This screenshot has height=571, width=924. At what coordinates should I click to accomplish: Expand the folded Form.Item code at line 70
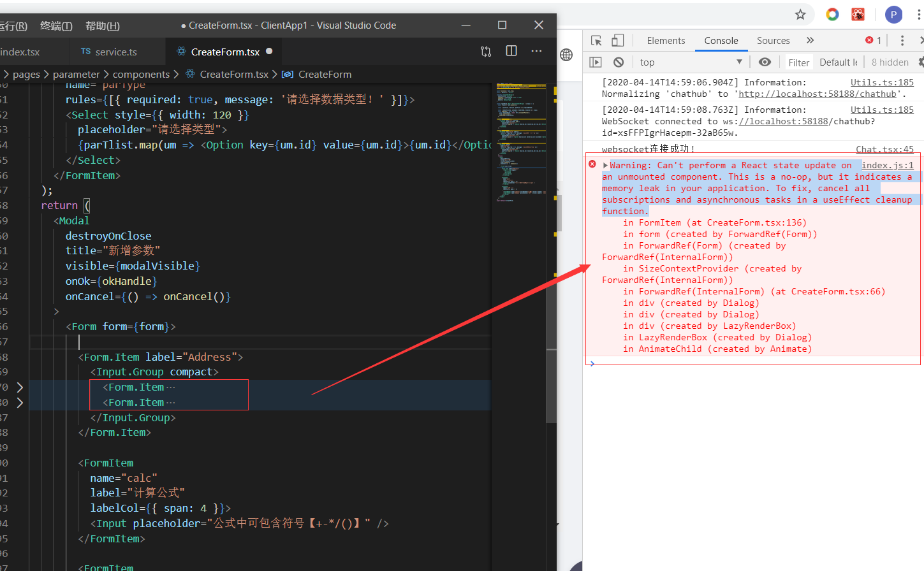pos(19,387)
